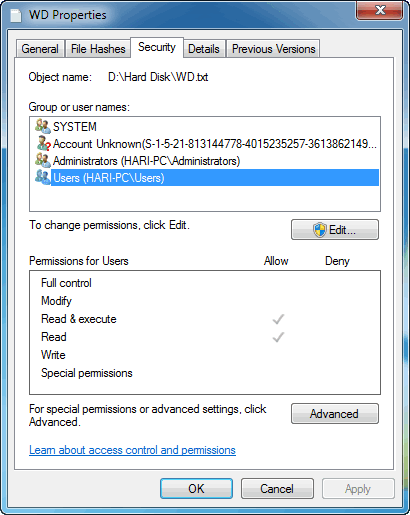Viewport: 410px width, 515px height.
Task: Click the Users group icon
Action: pos(43,177)
